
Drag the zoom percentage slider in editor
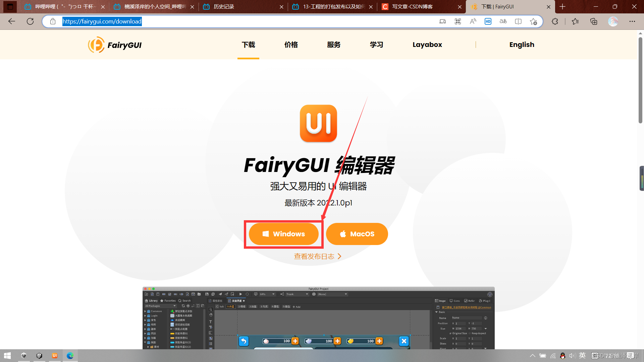click(x=266, y=294)
